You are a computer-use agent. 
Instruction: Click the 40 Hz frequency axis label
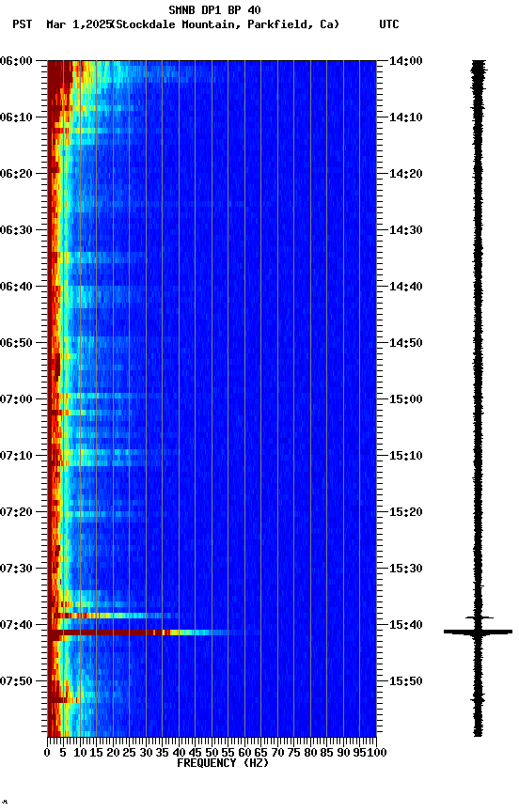point(179,753)
